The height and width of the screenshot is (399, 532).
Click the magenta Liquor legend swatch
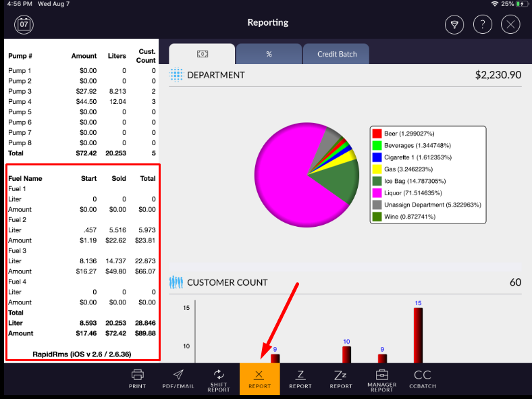click(x=378, y=193)
